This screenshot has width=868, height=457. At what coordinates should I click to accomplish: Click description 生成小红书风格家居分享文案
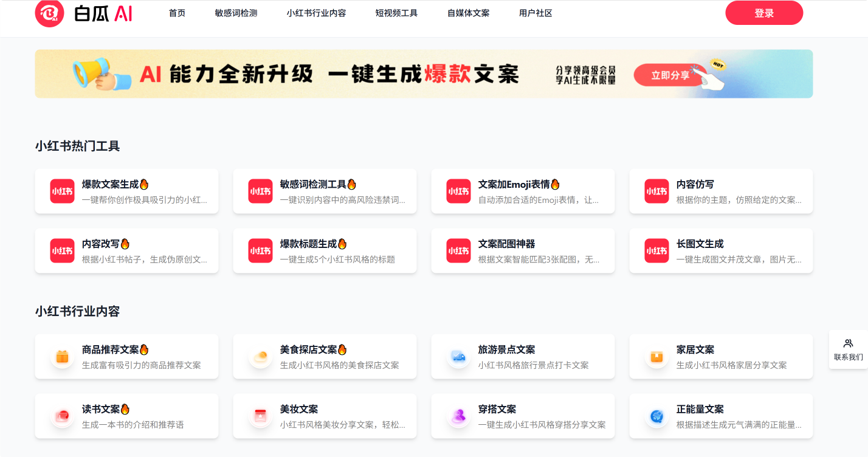coord(732,365)
